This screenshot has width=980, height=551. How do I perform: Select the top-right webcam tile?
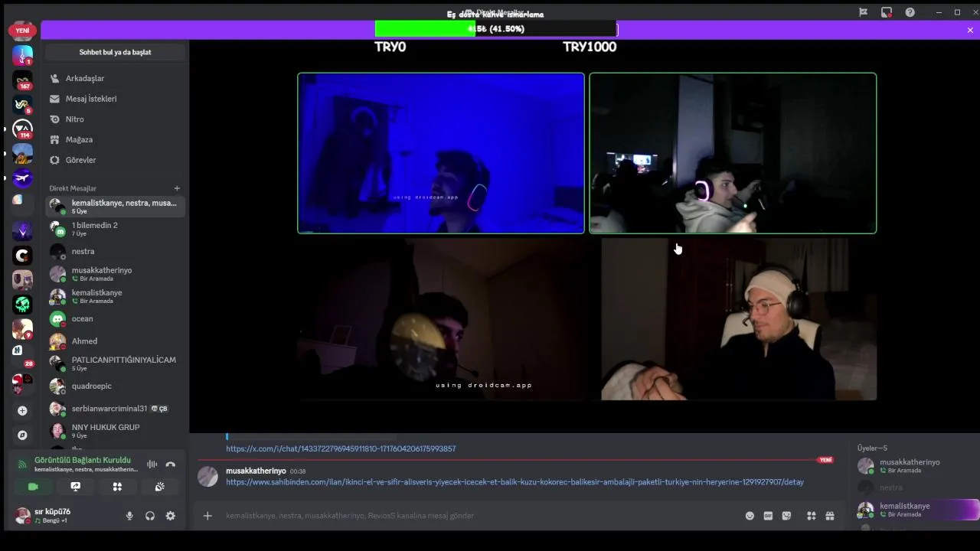(x=733, y=153)
